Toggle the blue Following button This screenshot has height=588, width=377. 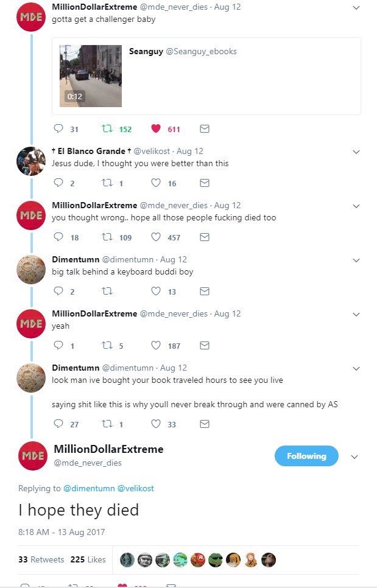[x=306, y=456]
